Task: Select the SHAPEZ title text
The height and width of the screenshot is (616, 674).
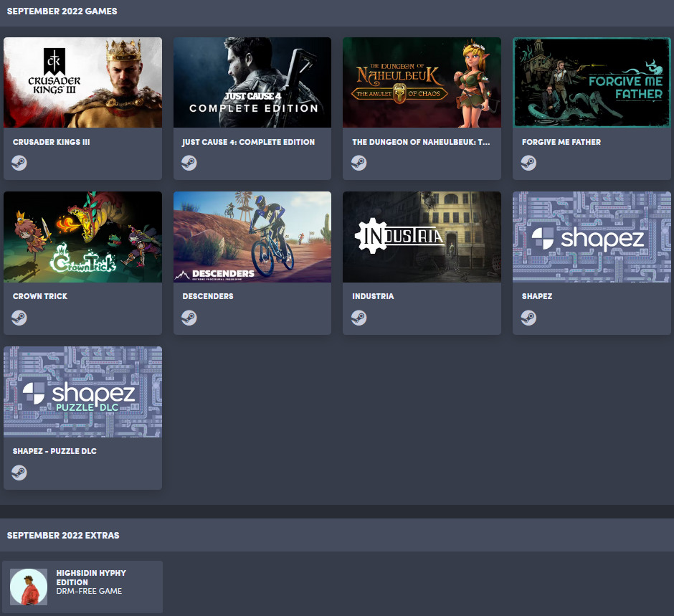Action: click(537, 296)
